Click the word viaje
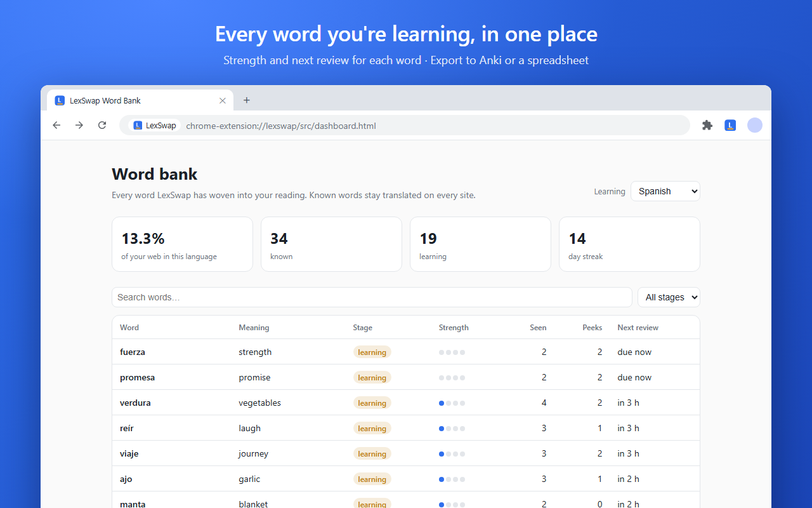Image resolution: width=812 pixels, height=508 pixels. [129, 453]
